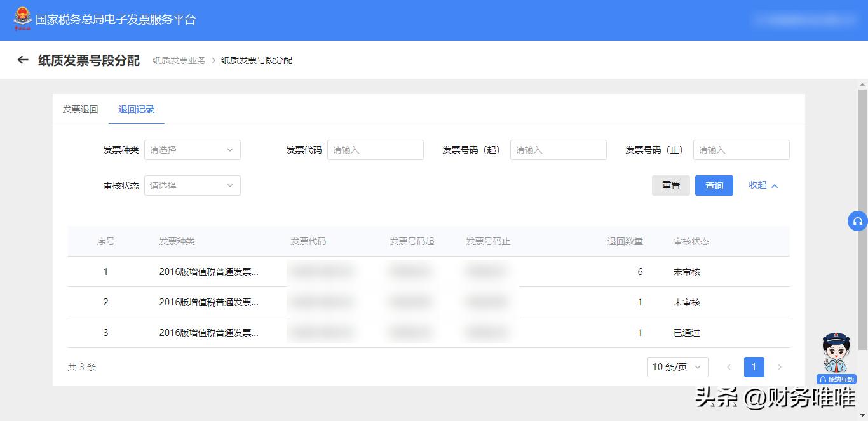
Task: Click the 重置 reset button
Action: tap(670, 185)
